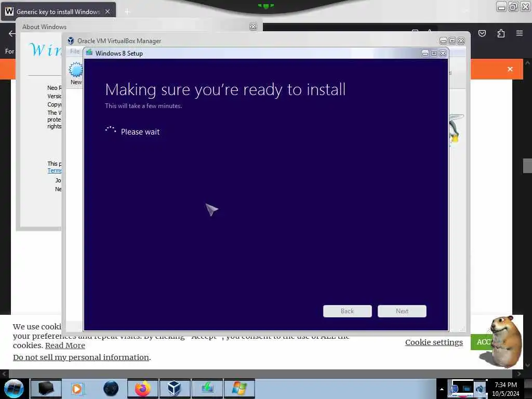The width and height of the screenshot is (532, 399).
Task: Open the Cookie settings link
Action: 434,342
